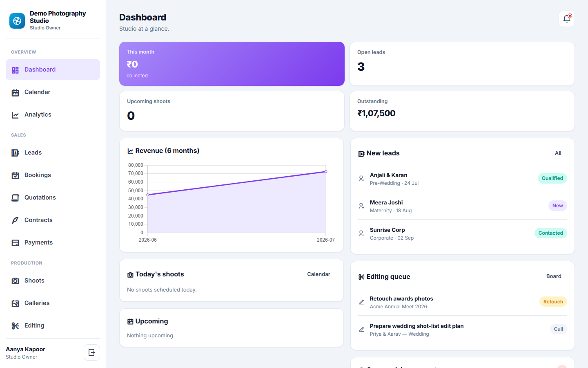
Task: Click the Analytics chart icon in sidebar
Action: click(x=16, y=115)
